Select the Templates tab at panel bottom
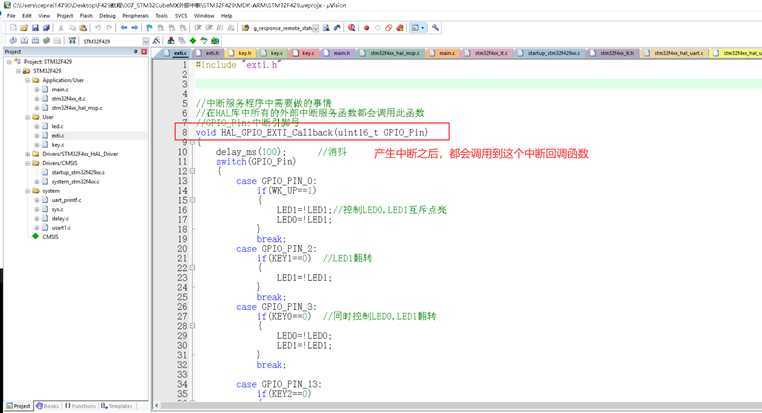Image resolution: width=762 pixels, height=413 pixels. 117,405
